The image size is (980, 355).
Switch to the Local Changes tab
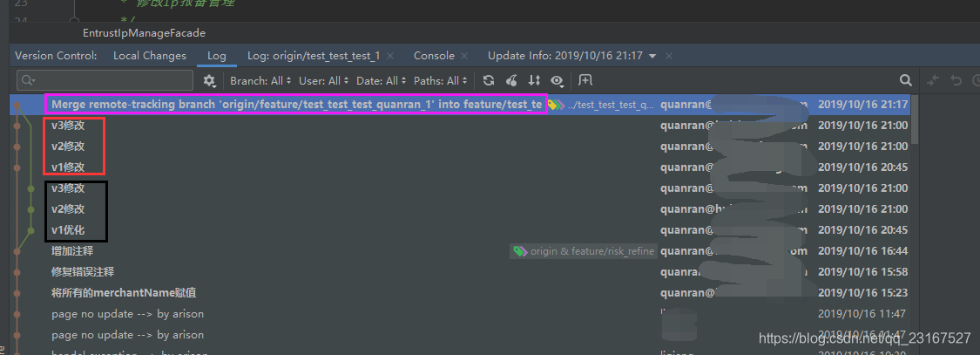pos(149,56)
